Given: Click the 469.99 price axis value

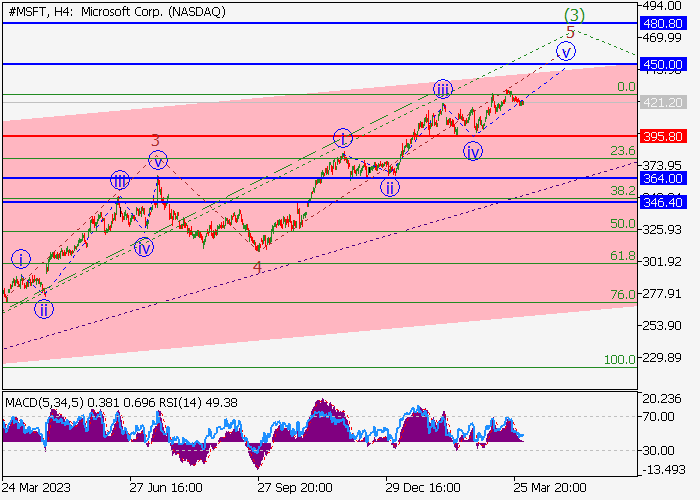Looking at the screenshot, I should tap(662, 38).
